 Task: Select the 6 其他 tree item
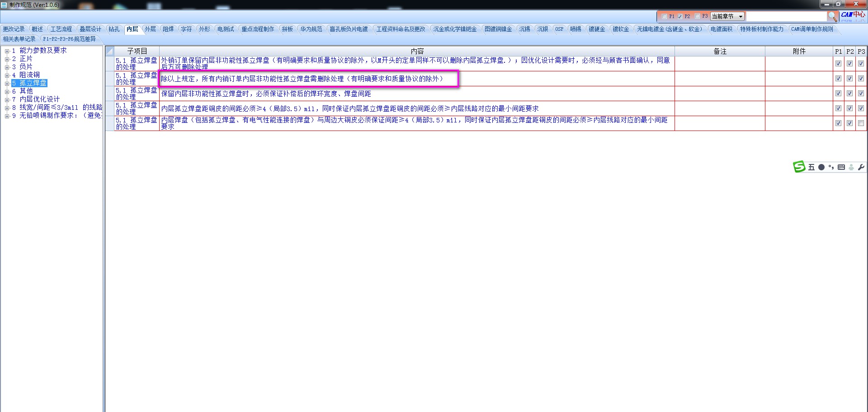23,91
